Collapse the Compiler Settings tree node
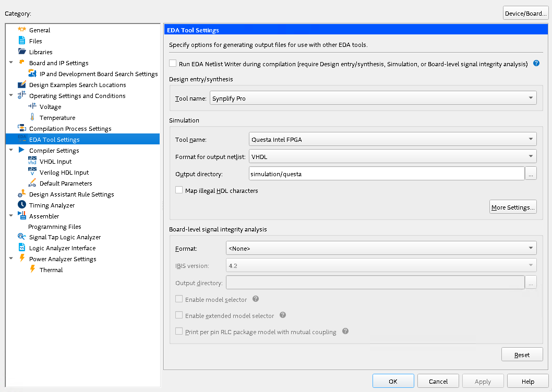552x392 pixels. pos(10,150)
